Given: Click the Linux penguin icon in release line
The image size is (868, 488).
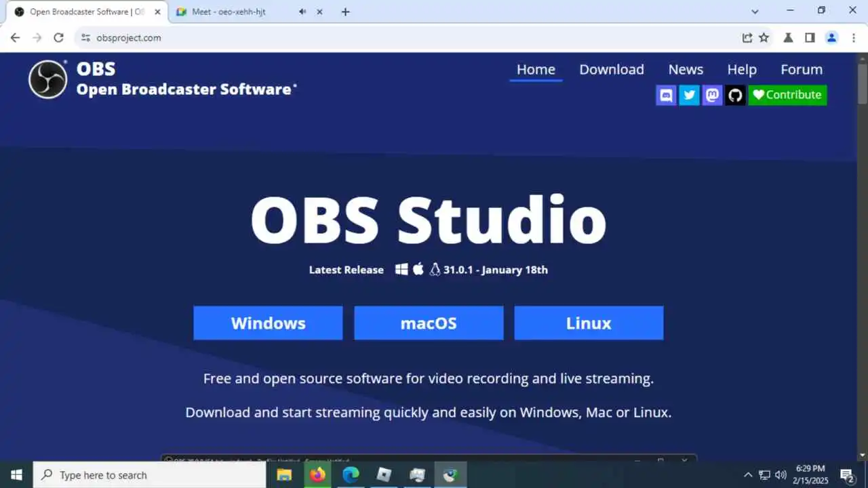Looking at the screenshot, I should (x=435, y=269).
